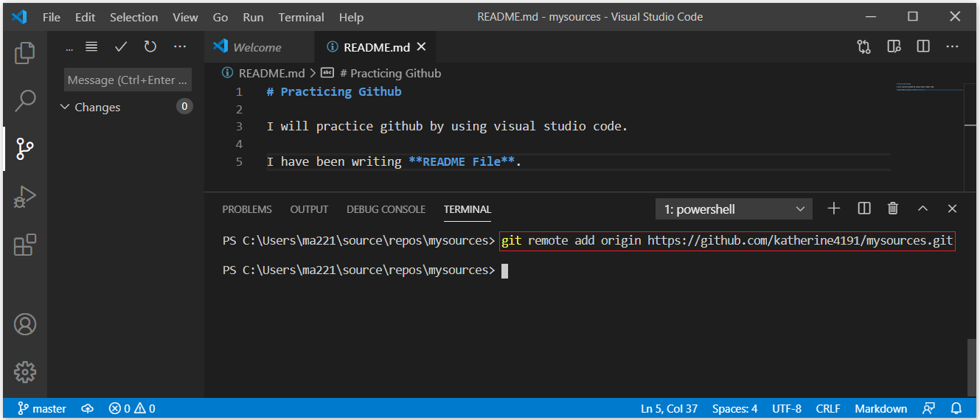This screenshot has width=980, height=420.
Task: Click the VS Code logo in title bar
Action: click(19, 16)
